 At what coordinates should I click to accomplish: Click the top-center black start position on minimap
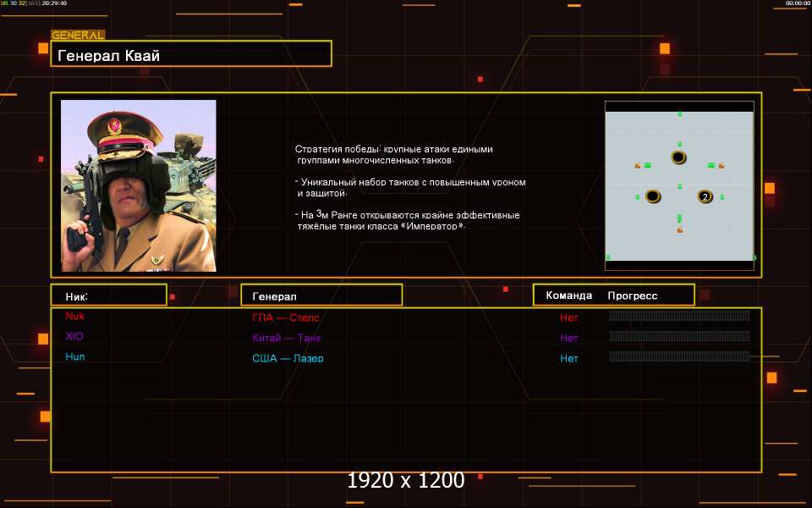coord(678,157)
